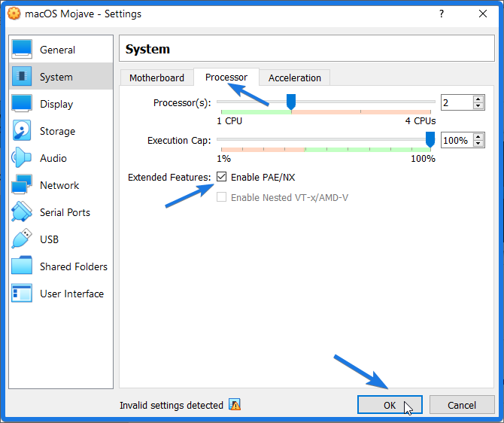
Task: Open the USB settings label
Action: click(49, 239)
